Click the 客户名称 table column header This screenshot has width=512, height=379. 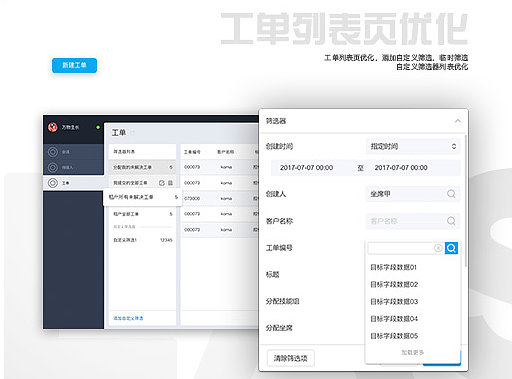[226, 152]
